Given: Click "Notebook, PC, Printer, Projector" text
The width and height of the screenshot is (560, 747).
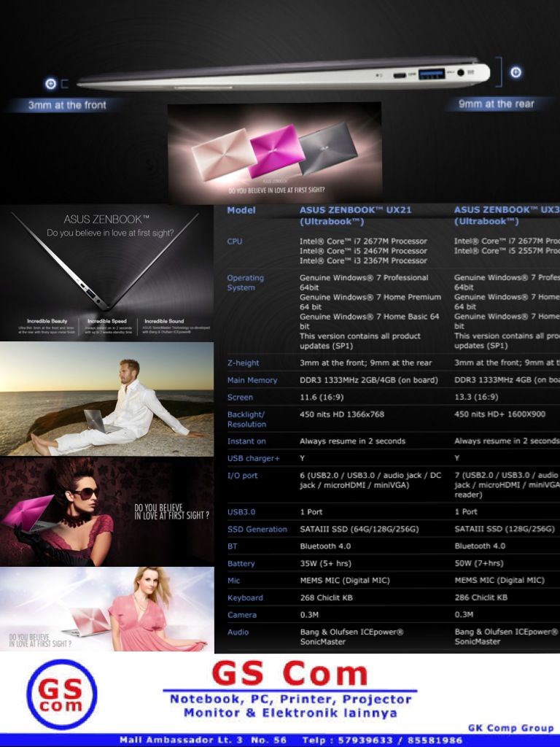Looking at the screenshot, I should click(290, 700).
